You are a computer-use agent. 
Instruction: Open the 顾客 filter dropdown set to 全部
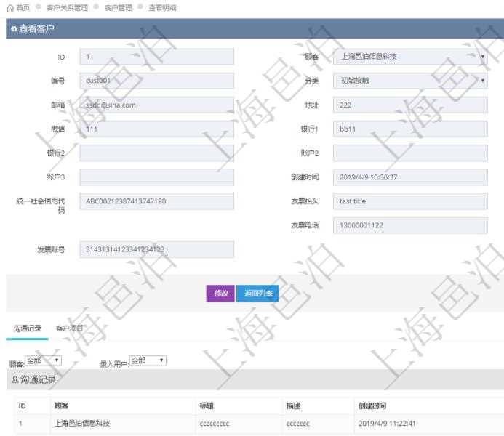43,360
